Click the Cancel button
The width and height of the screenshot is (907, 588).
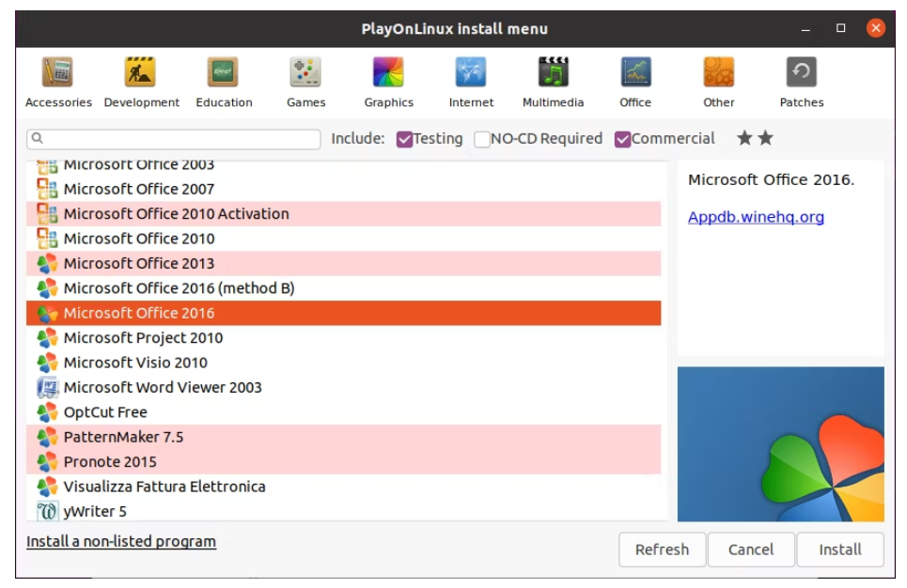[751, 549]
